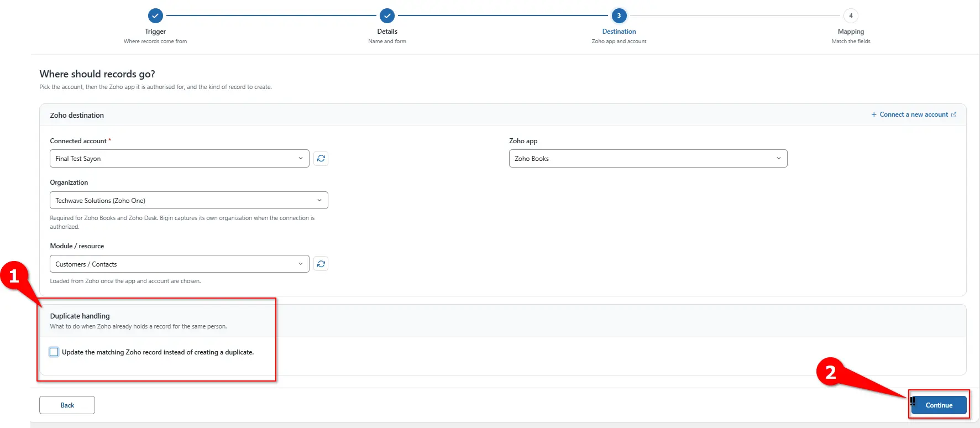Click the 'Where records come from' subtitle
The width and height of the screenshot is (980, 428).
155,41
